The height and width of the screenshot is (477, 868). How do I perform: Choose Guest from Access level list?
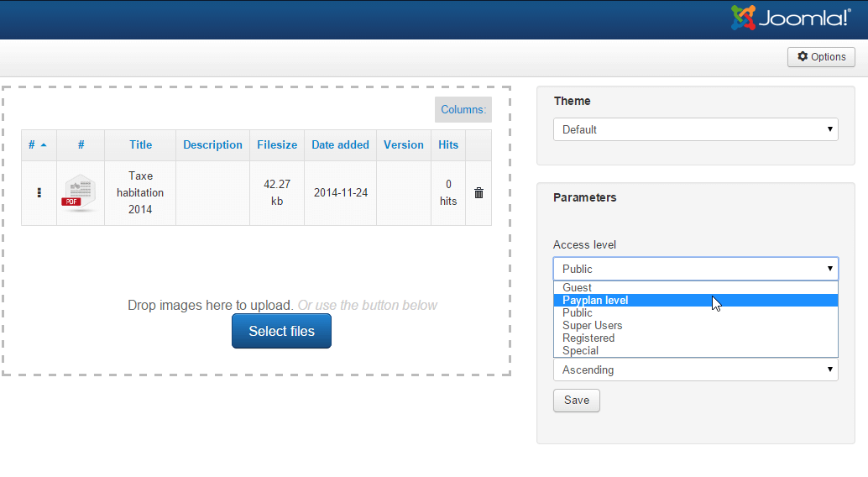click(x=696, y=287)
